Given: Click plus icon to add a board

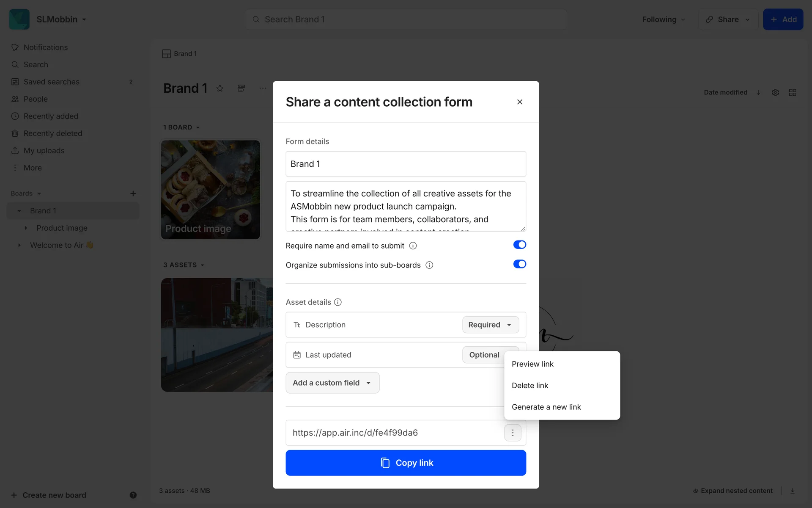Looking at the screenshot, I should pos(133,193).
